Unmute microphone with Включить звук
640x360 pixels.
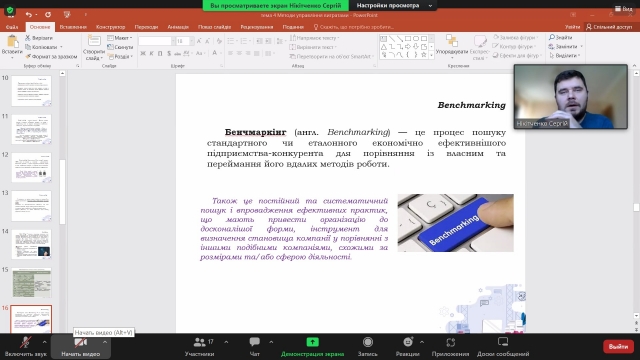click(25, 347)
